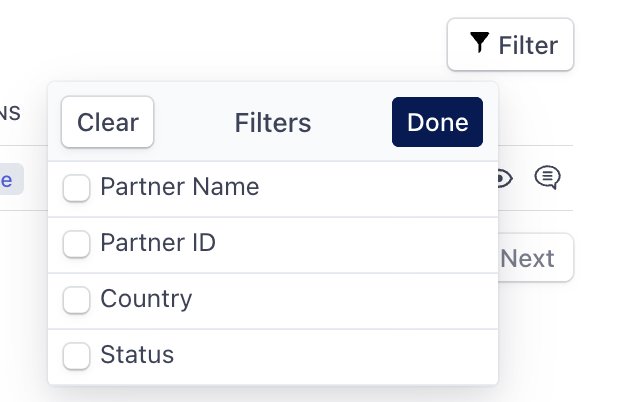Pick the Country label text
The height and width of the screenshot is (402, 634).
pos(146,299)
